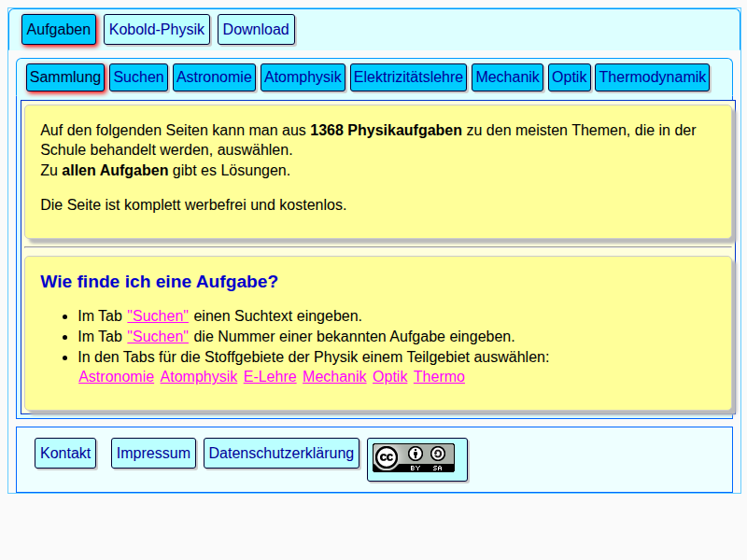Click the Creative Commons CC icon
This screenshot has height=560, width=747.
tap(387, 456)
